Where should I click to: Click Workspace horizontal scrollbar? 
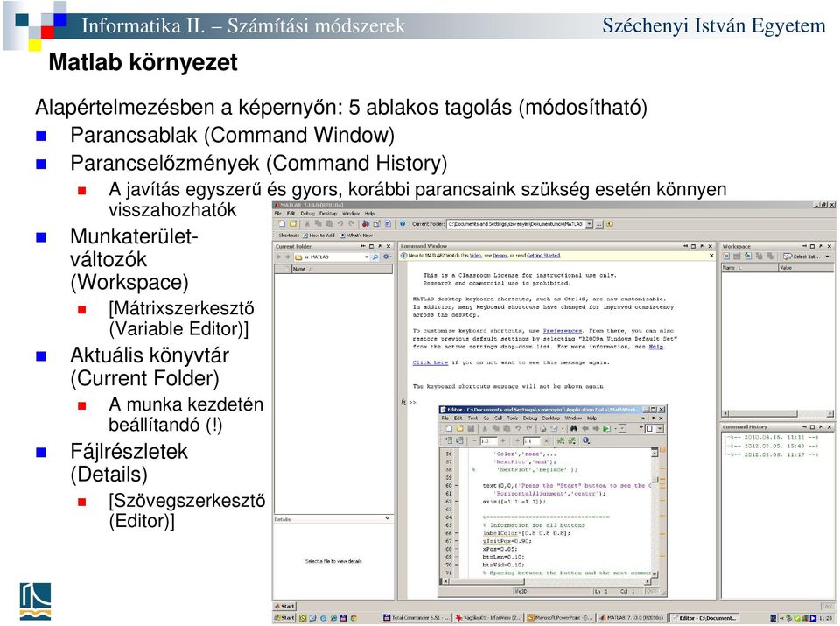click(776, 413)
